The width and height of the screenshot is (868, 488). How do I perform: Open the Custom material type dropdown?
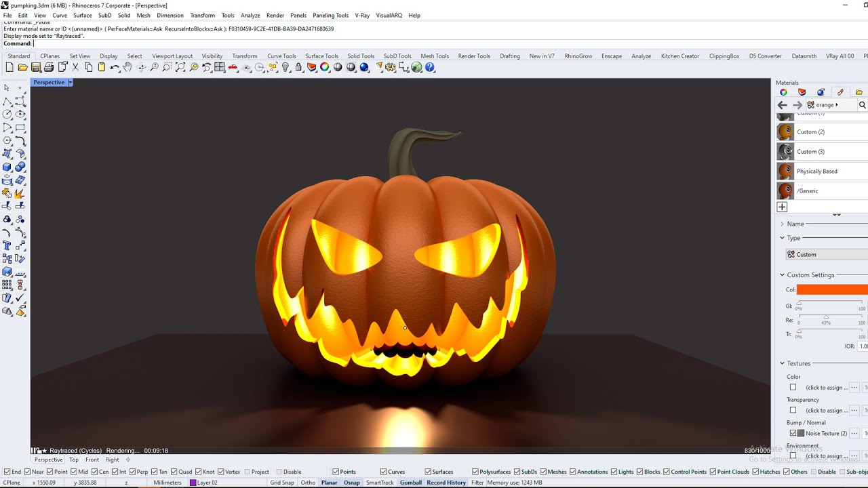coord(827,254)
